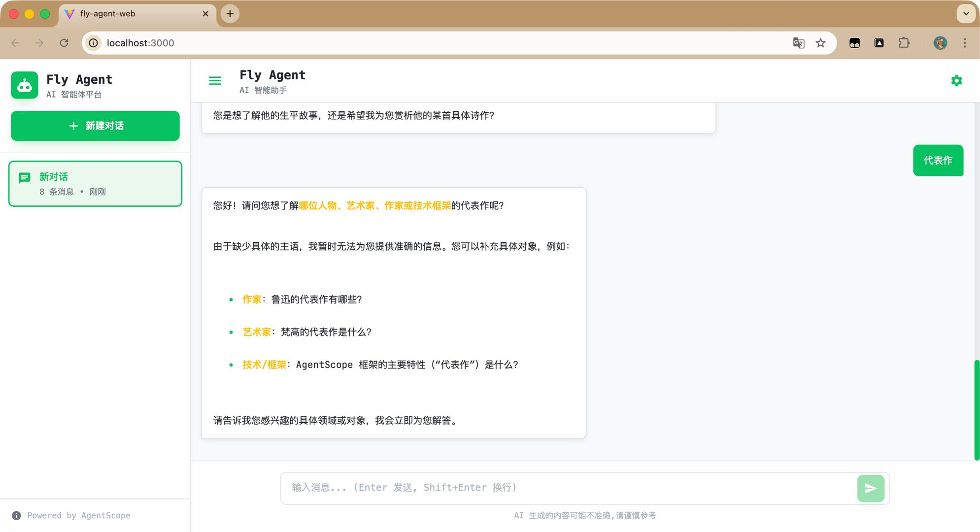Click the Fly Agent robot logo icon

(24, 85)
